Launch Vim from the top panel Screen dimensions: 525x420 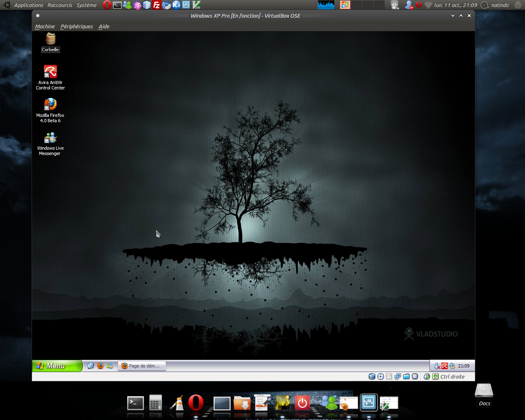[196, 5]
